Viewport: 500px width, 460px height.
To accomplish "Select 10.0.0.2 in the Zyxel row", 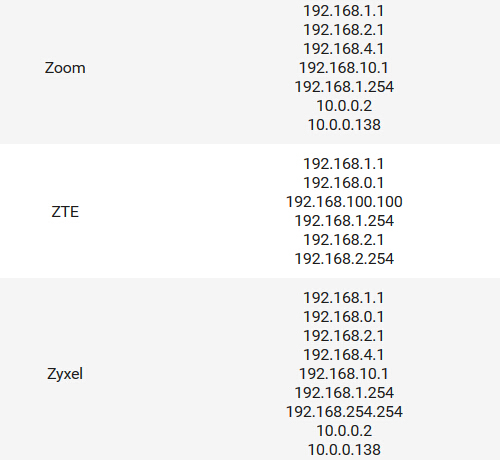I will click(x=344, y=431).
